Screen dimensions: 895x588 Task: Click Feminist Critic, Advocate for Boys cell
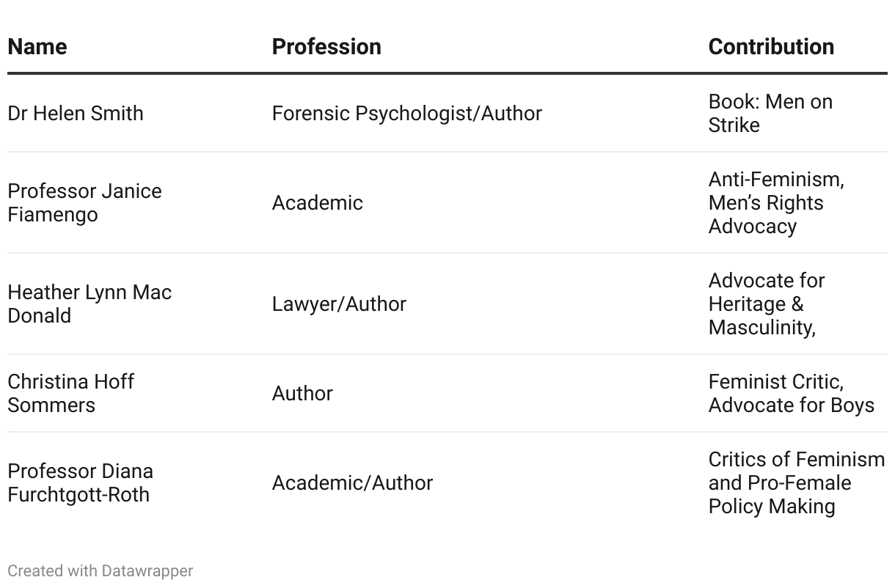pos(792,393)
